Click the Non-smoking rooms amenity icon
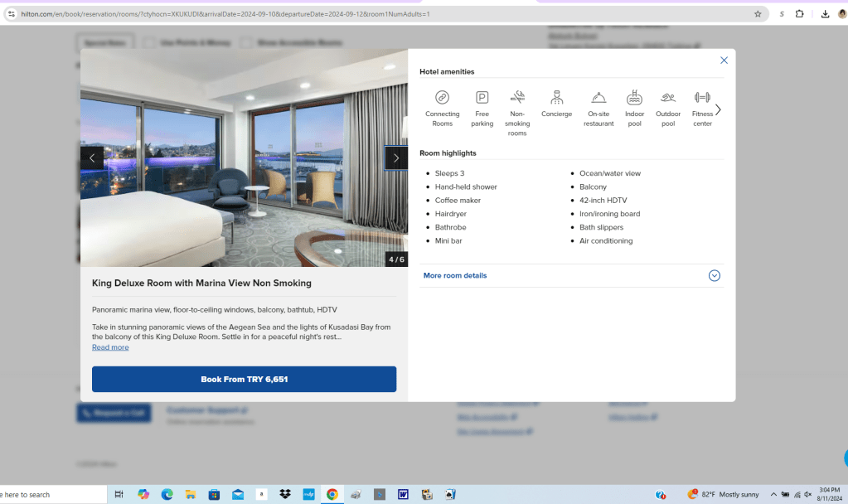 coord(517,97)
